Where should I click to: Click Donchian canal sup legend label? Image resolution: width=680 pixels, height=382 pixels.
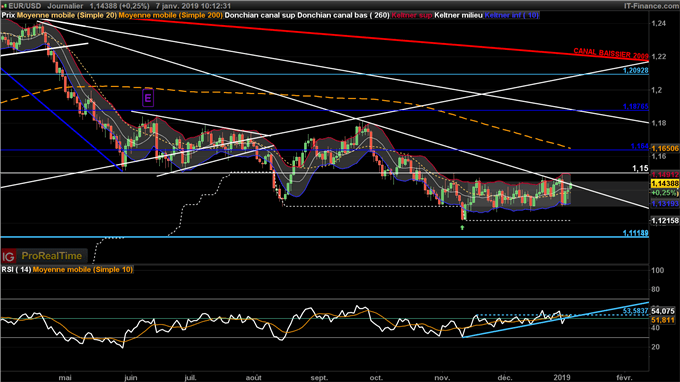coord(260,15)
